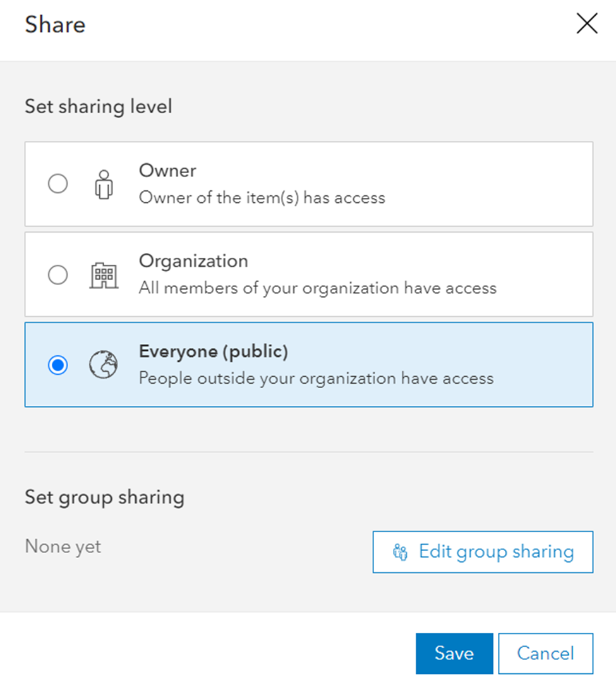The height and width of the screenshot is (689, 616).
Task: Click the 'Set sharing level' heading
Action: [98, 106]
